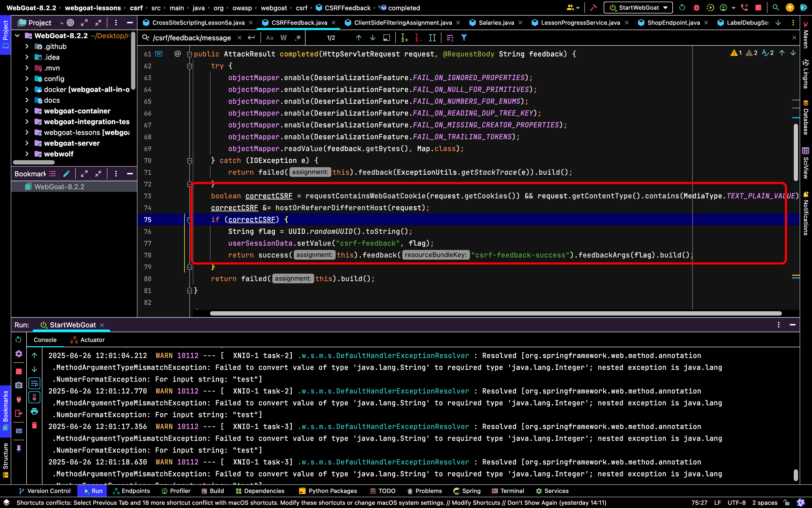Viewport: 812px width, 508px height.
Task: Click the Project tree horizontal scrollbar
Action: [34, 162]
